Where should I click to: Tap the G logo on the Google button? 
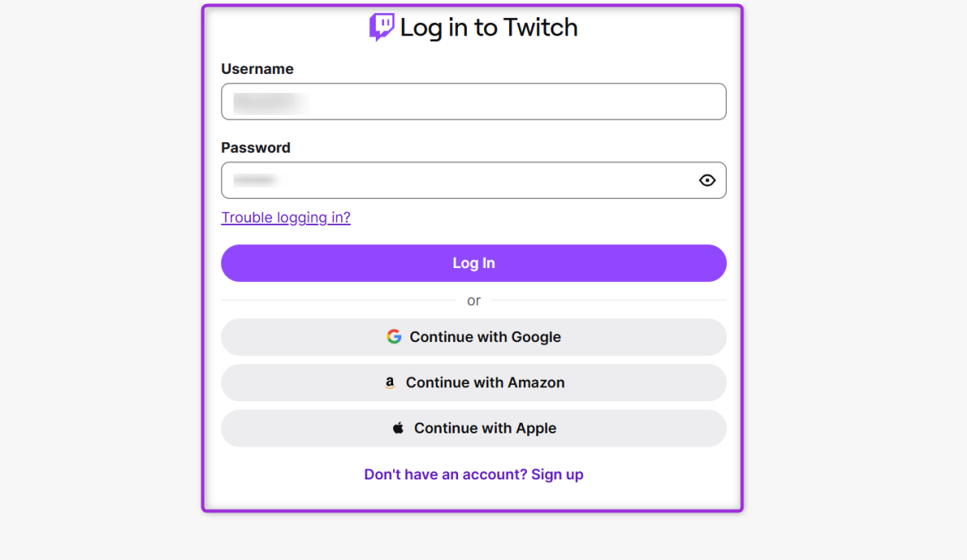pyautogui.click(x=394, y=336)
